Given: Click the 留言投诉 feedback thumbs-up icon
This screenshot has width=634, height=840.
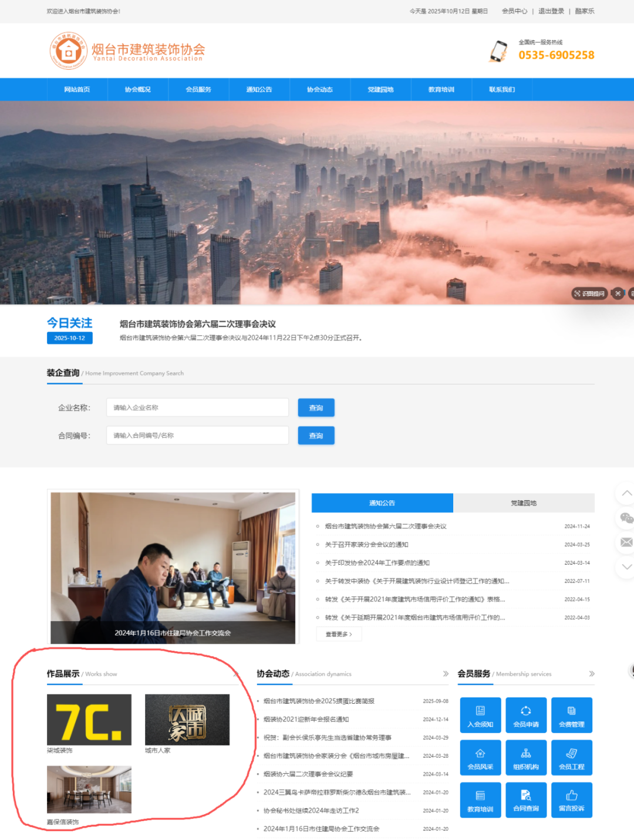Looking at the screenshot, I should 571,799.
